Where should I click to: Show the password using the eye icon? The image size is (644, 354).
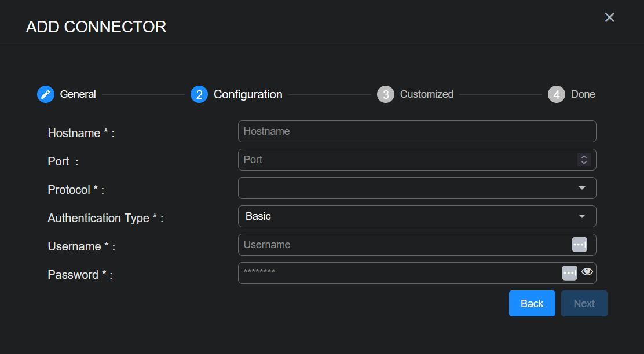[587, 272]
